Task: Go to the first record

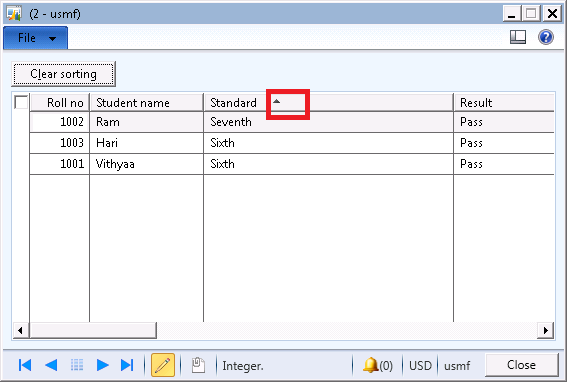Action: (25, 365)
